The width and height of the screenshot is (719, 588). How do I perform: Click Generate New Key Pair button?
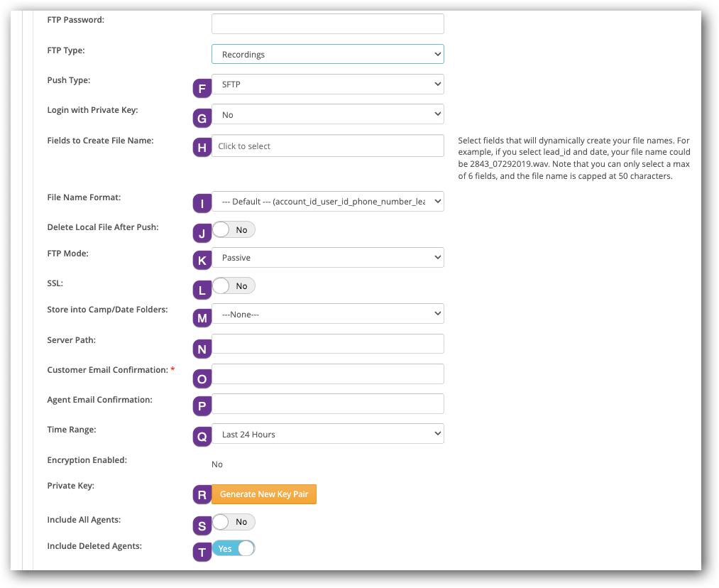[x=264, y=494]
